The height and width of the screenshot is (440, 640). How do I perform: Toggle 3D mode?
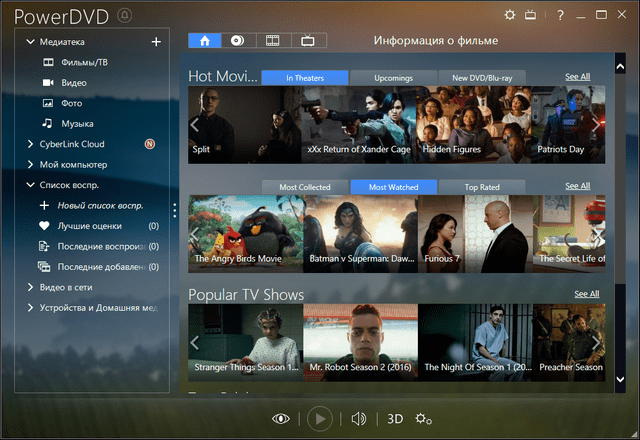(x=395, y=419)
